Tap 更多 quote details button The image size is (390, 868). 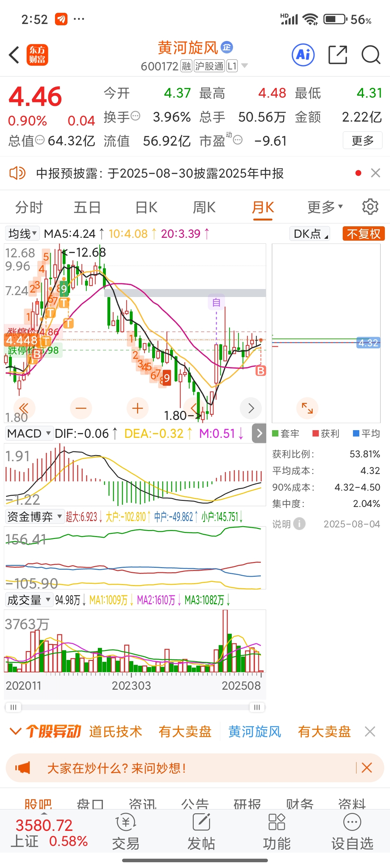(x=363, y=140)
